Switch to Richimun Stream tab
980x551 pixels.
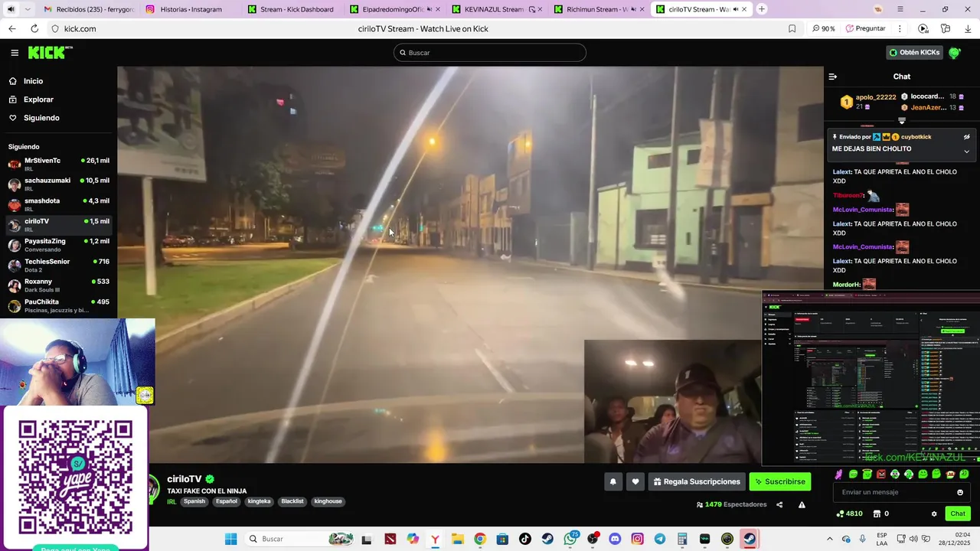tap(596, 9)
